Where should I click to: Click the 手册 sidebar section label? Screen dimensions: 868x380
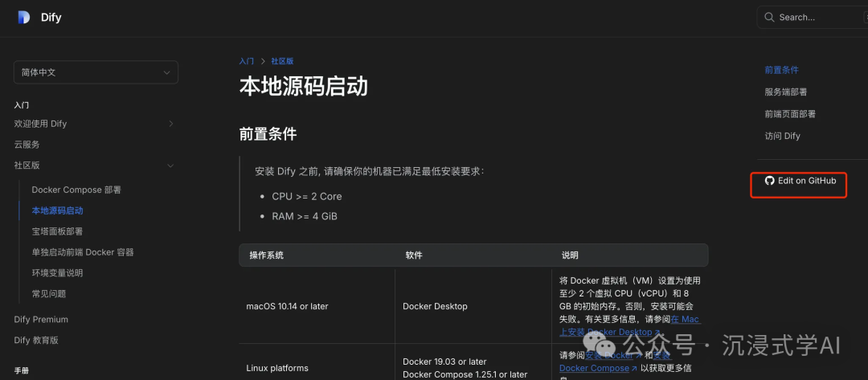22,370
